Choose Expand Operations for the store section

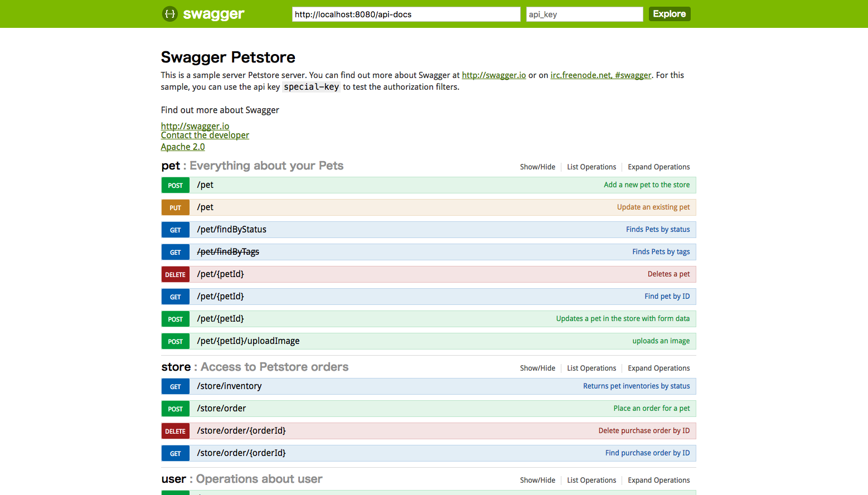tap(659, 368)
